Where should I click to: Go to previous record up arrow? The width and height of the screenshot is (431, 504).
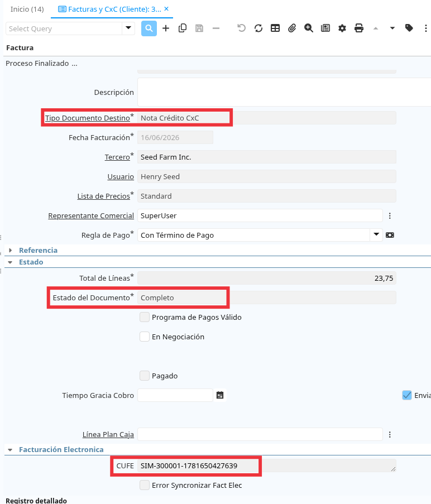[x=375, y=28]
